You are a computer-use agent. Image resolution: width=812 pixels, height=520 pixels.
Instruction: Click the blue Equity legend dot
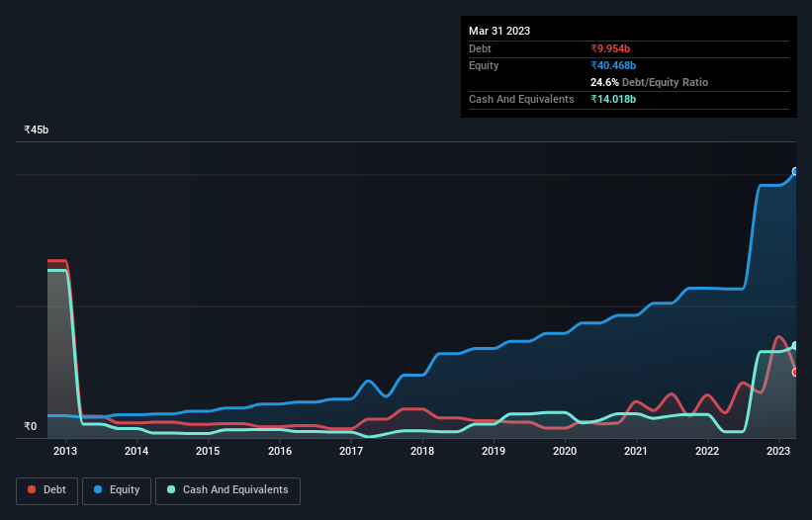97,490
